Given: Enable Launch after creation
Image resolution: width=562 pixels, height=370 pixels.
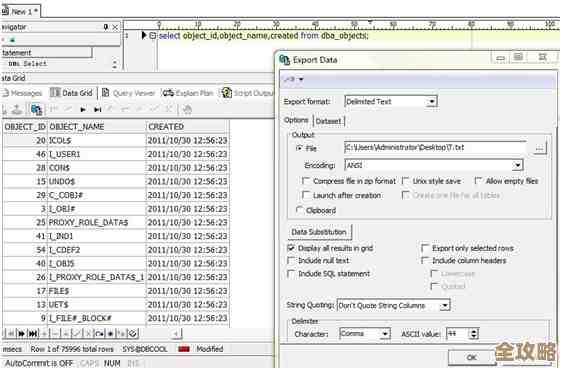Looking at the screenshot, I should [306, 195].
